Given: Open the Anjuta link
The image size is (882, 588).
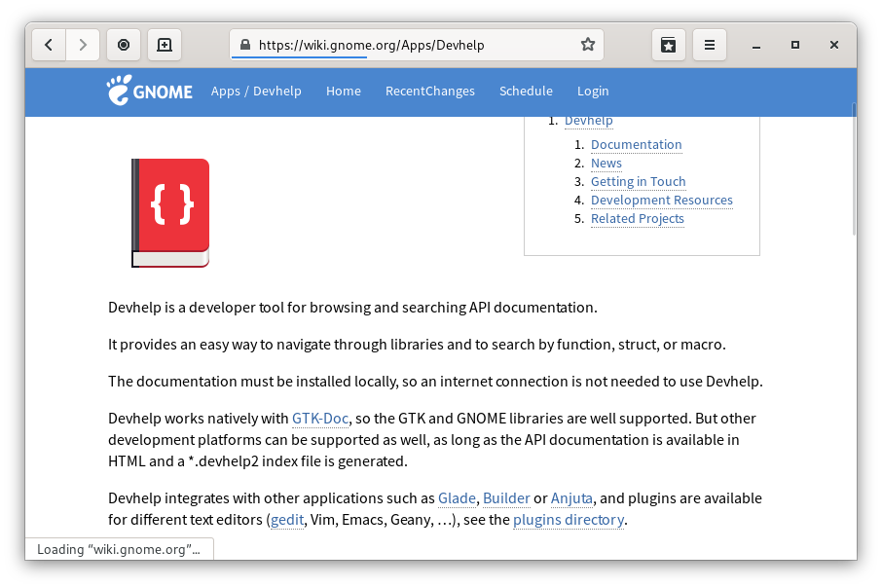Looking at the screenshot, I should 571,498.
